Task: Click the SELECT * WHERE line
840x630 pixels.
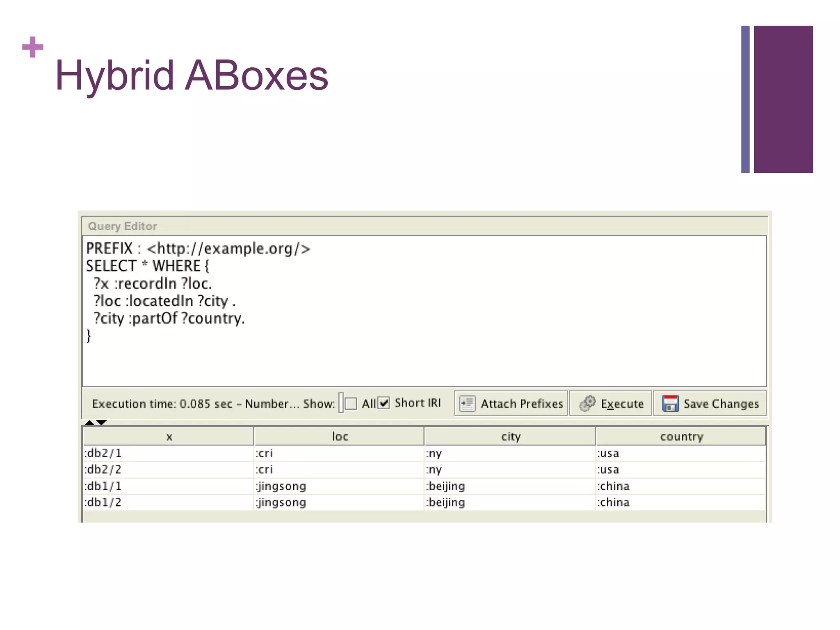Action: click(x=148, y=266)
